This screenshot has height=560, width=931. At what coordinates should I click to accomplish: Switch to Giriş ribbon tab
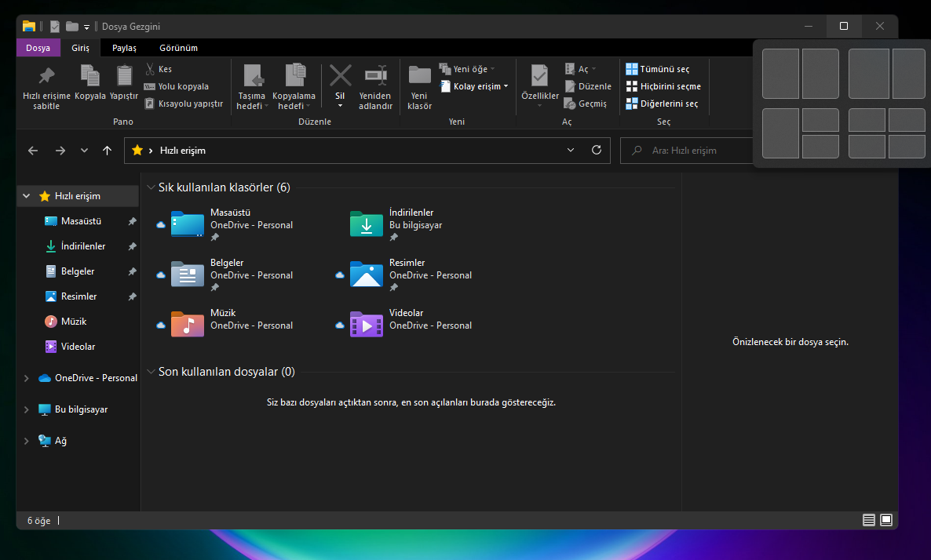click(80, 48)
